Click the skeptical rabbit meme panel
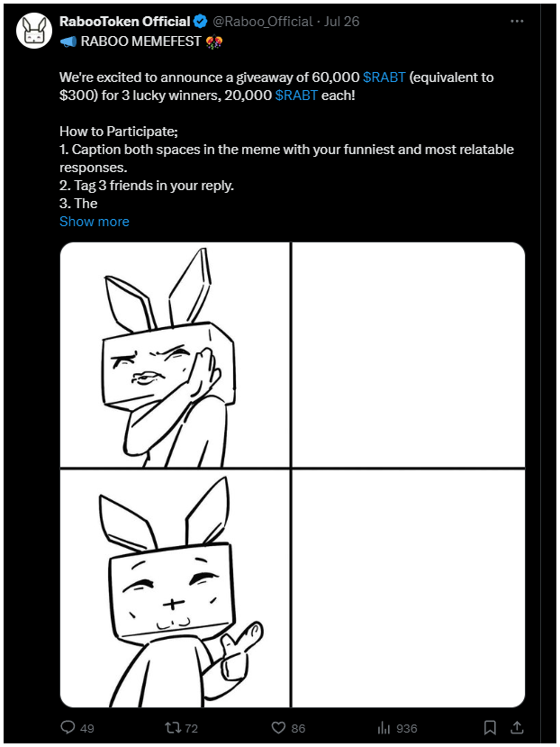This screenshot has height=747, width=560. [175, 355]
